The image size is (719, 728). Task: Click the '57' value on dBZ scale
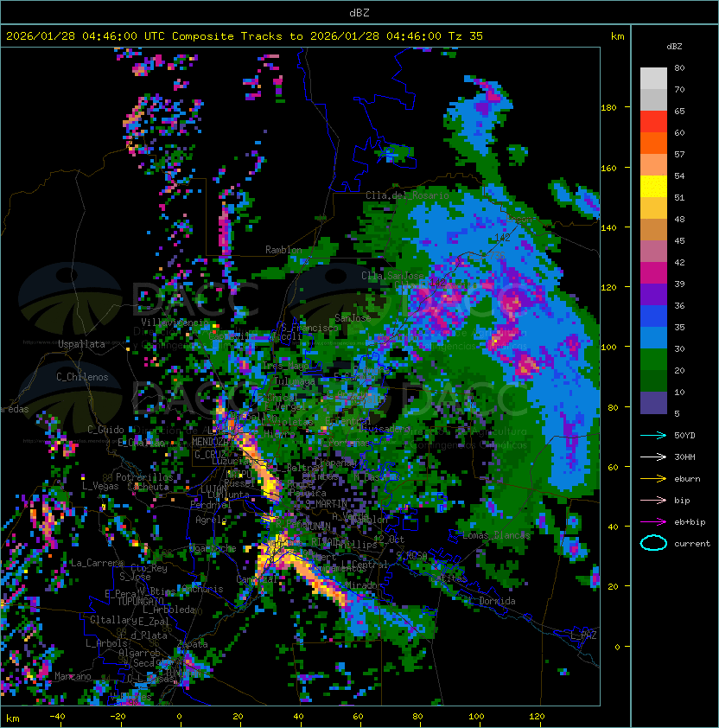679,154
